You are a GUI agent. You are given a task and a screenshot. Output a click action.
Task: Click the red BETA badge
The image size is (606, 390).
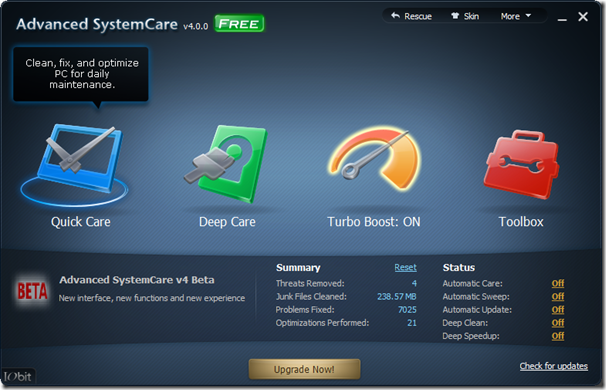click(32, 291)
